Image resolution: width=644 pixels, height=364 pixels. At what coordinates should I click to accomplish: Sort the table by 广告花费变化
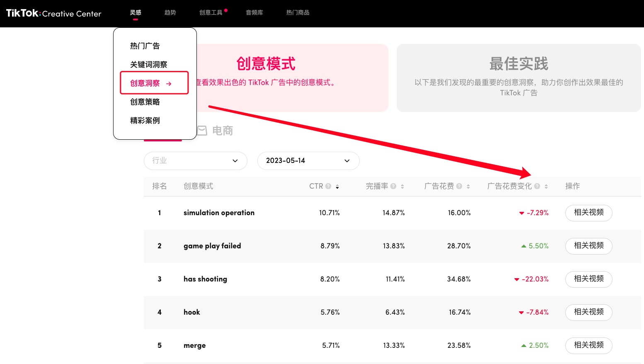point(546,187)
